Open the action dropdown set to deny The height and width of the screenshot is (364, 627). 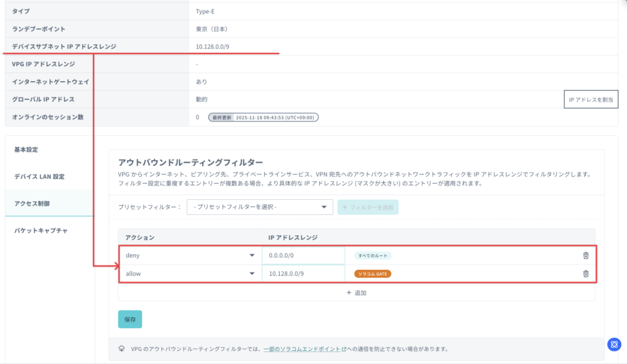(190, 256)
